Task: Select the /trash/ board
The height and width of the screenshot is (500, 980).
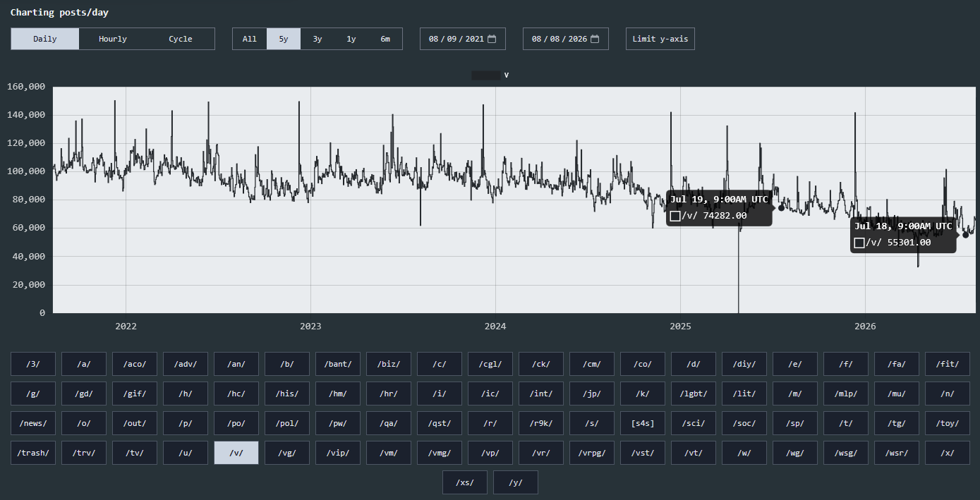Action: pos(33,453)
